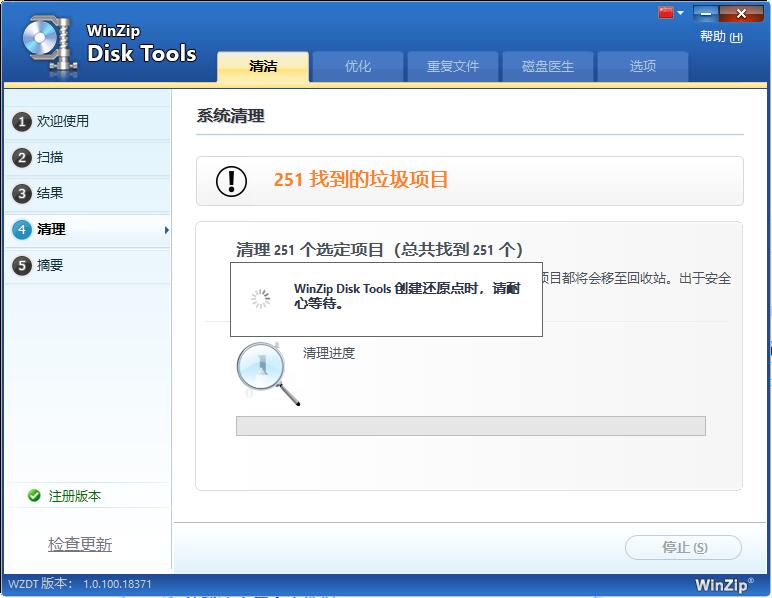The width and height of the screenshot is (772, 598).
Task: Select step 5 摘要 in sidebar
Action: (x=88, y=265)
